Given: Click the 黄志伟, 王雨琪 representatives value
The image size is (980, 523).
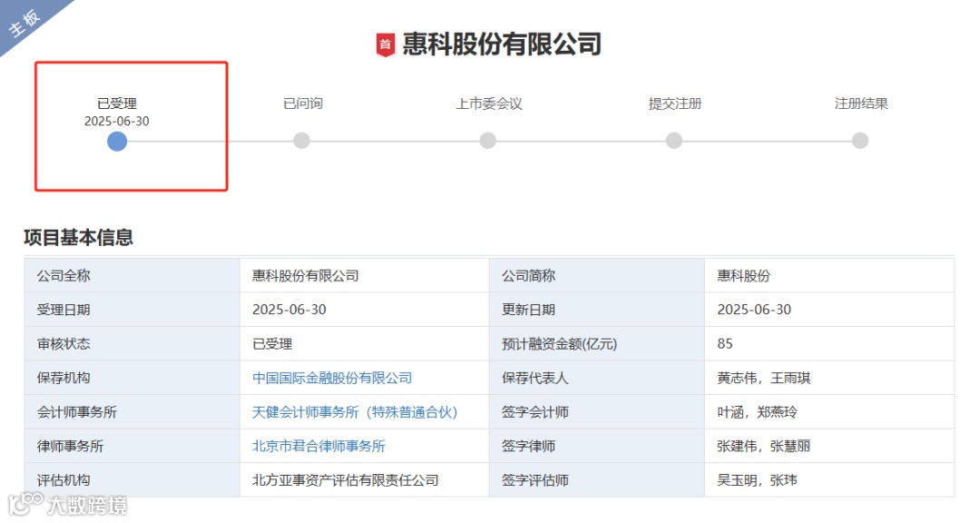Looking at the screenshot, I should click(x=764, y=378).
